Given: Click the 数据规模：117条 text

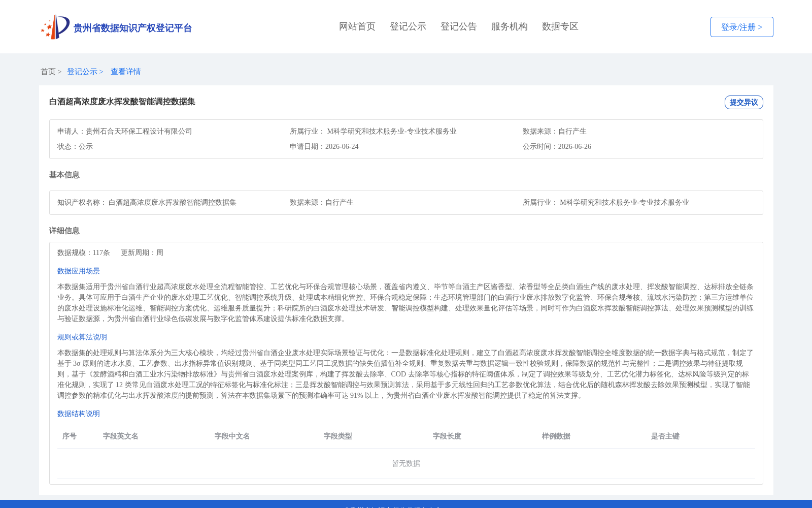Looking at the screenshot, I should (x=84, y=252).
